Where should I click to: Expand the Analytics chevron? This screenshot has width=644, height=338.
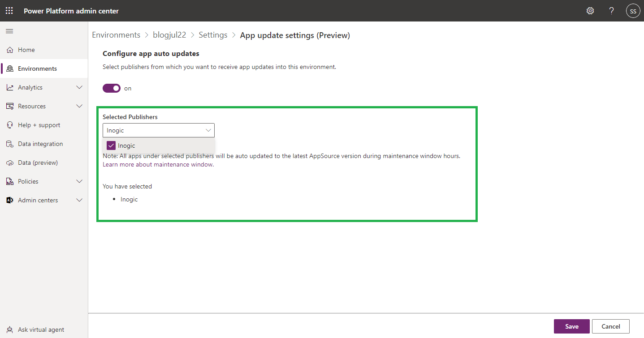point(79,87)
